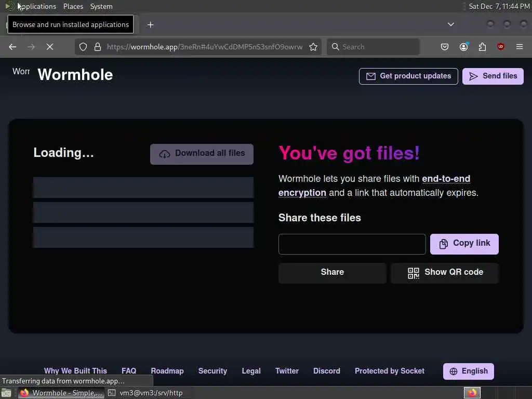
Task: Bookmark this page with the star
Action: click(313, 47)
